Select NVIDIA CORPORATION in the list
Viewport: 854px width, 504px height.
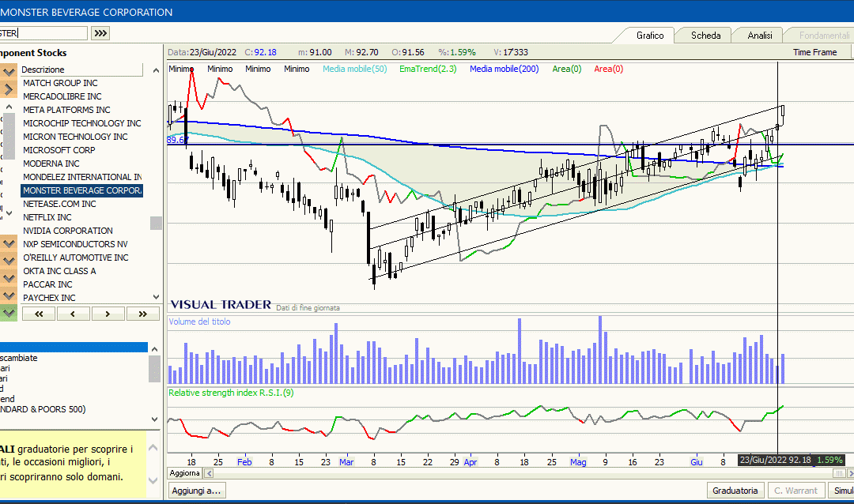(81, 231)
